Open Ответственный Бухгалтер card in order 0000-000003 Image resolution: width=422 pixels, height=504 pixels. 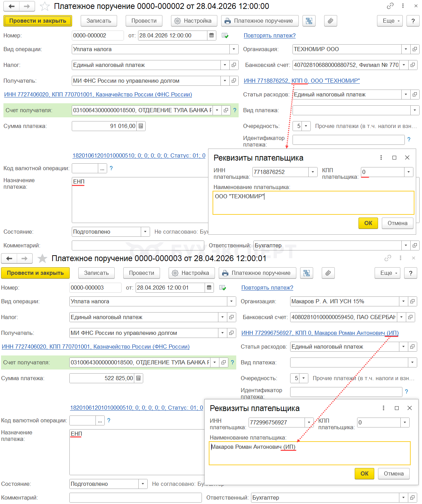tap(412, 497)
